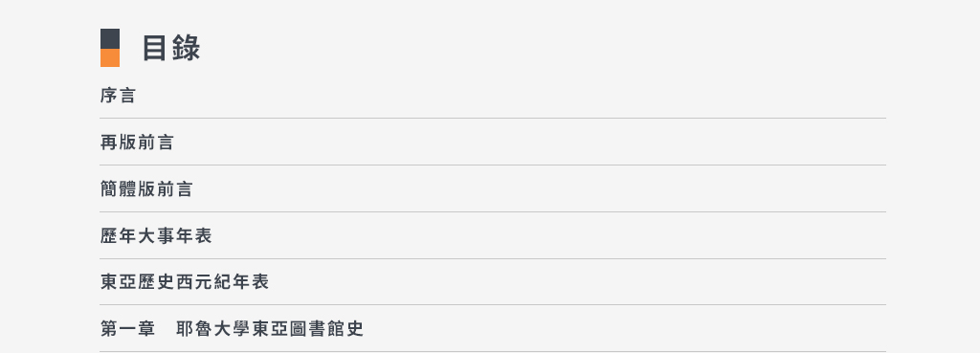The image size is (980, 353).
Task: Go to 簡體版前言 section
Action: 146,189
